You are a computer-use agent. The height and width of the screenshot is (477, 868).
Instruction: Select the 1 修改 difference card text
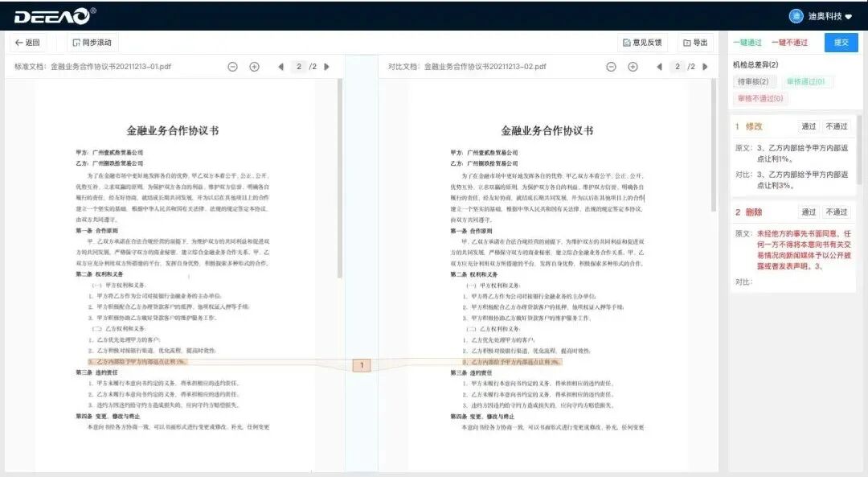pyautogui.click(x=792, y=167)
